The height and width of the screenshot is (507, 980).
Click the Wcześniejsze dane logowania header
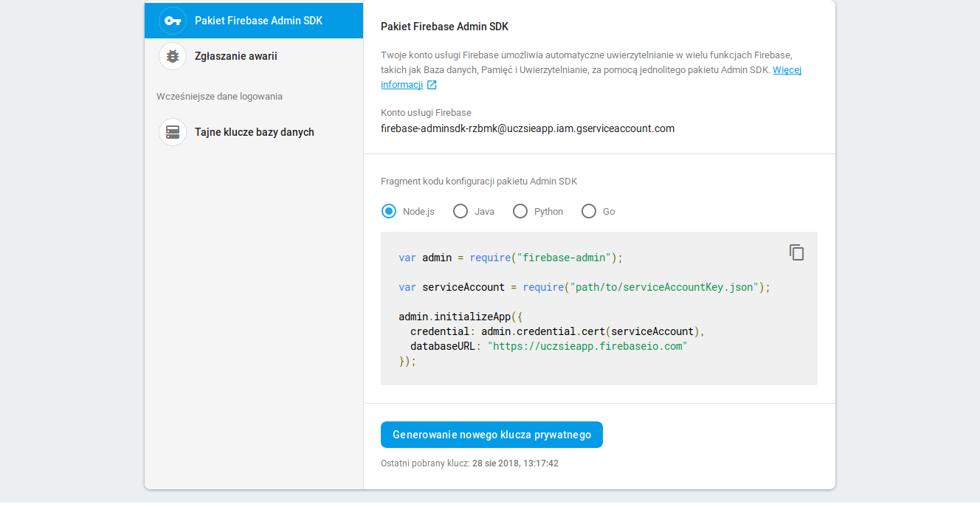(x=219, y=97)
